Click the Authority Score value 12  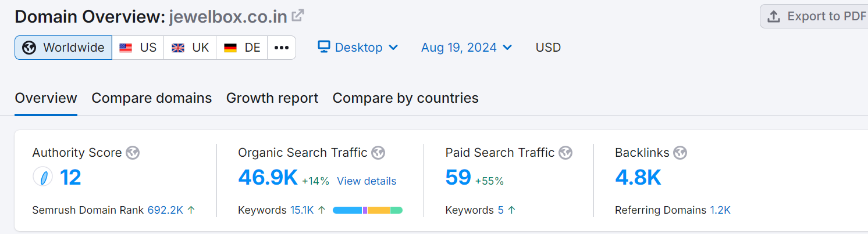[70, 177]
